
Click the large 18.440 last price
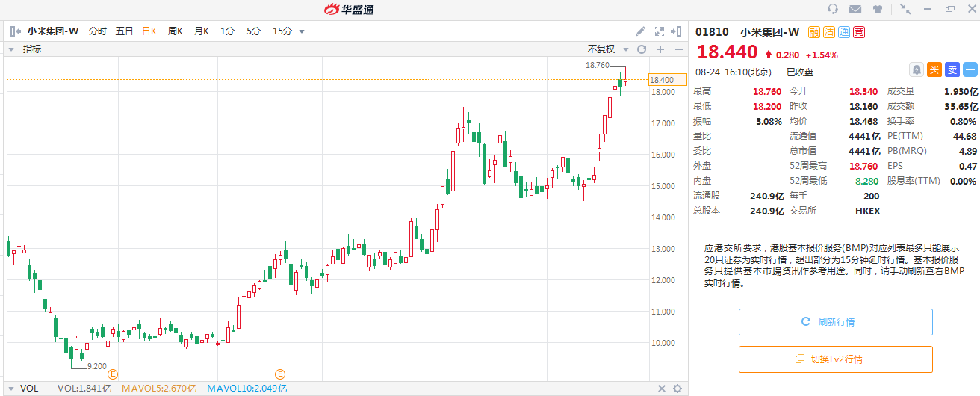click(x=726, y=52)
